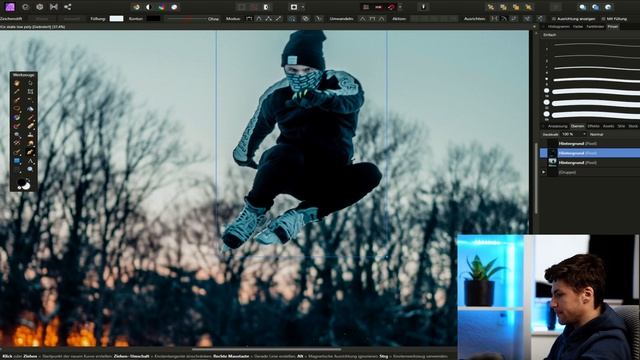Toggle the Quick Mask button
Image resolution: width=640 pixels, height=360 pixels.
tap(294, 7)
